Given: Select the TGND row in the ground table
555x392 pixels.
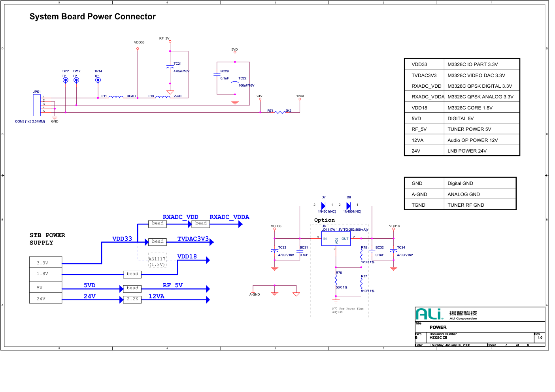Looking at the screenshot, I should coord(460,205).
